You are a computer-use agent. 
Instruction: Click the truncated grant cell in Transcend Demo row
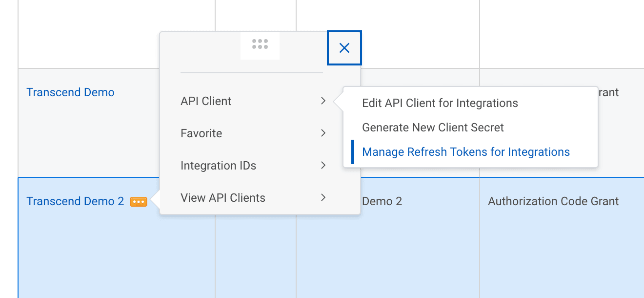pyautogui.click(x=609, y=92)
